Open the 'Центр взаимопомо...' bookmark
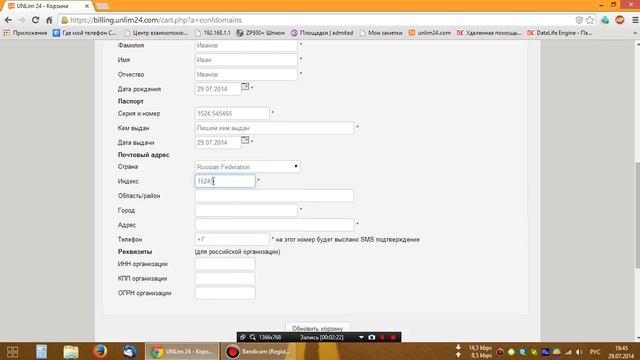Screen dimensions: 640x360 point(156,33)
